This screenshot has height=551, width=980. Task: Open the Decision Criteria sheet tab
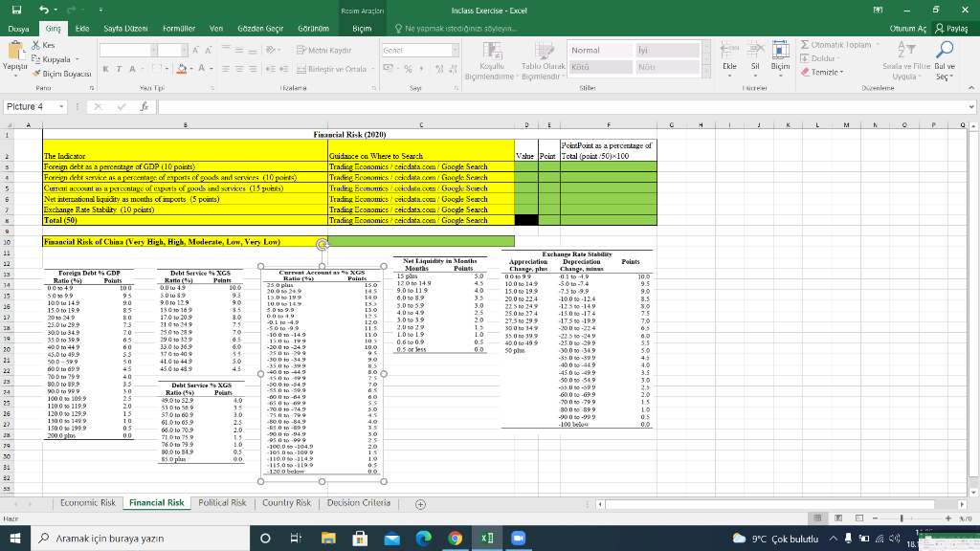click(359, 503)
